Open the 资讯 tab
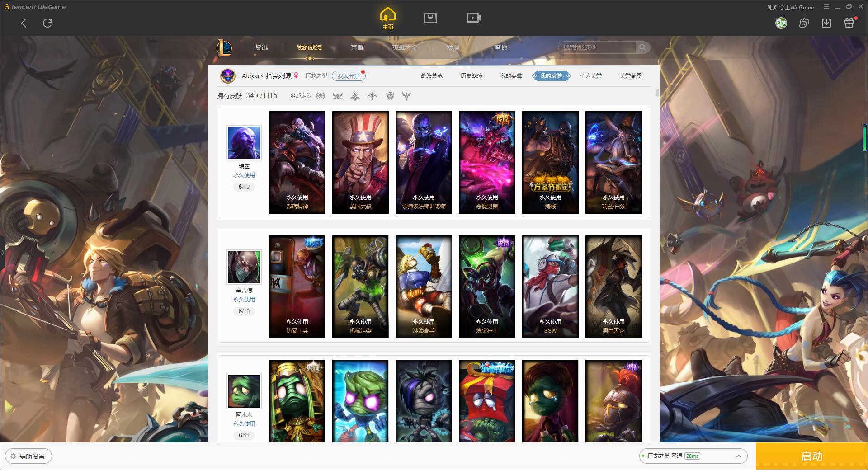Viewport: 868px width, 470px height. (261, 47)
